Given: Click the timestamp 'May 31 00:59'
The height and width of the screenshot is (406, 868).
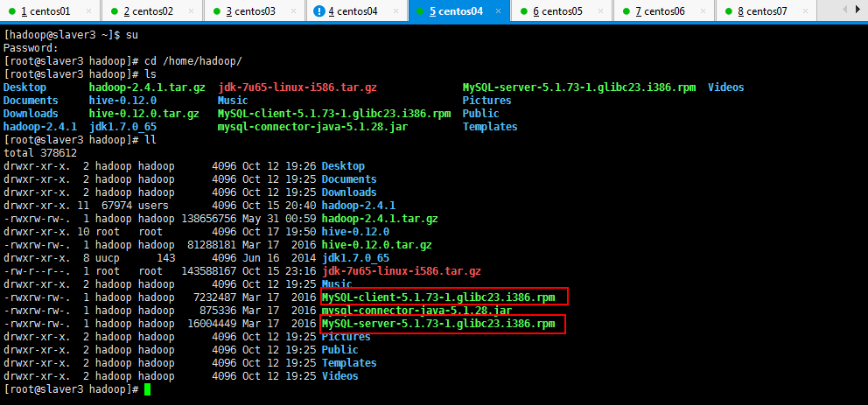Looking at the screenshot, I should [279, 219].
